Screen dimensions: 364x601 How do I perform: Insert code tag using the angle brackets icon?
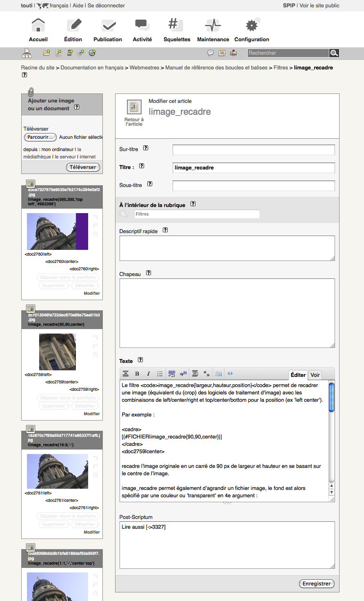click(x=230, y=374)
